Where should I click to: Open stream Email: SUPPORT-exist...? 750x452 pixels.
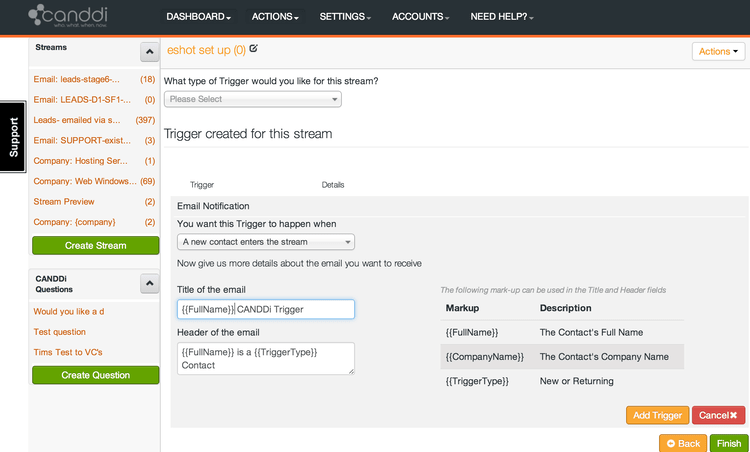click(x=82, y=141)
